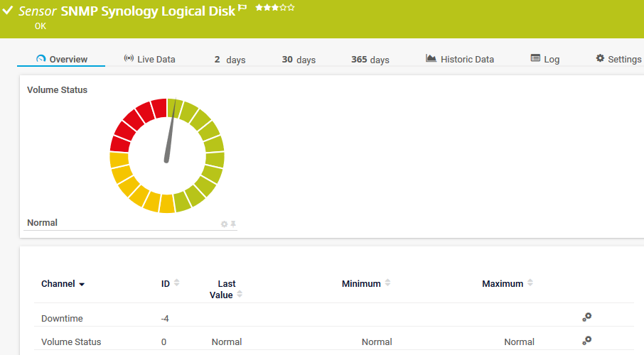Click the flag icon beside sensor name
Image resolution: width=644 pixels, height=355 pixels.
(x=242, y=9)
